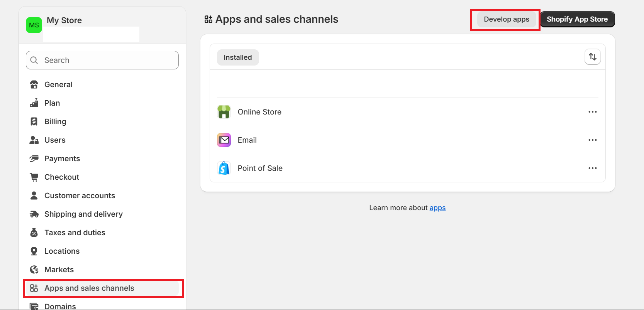Click the Develop apps button

click(507, 19)
